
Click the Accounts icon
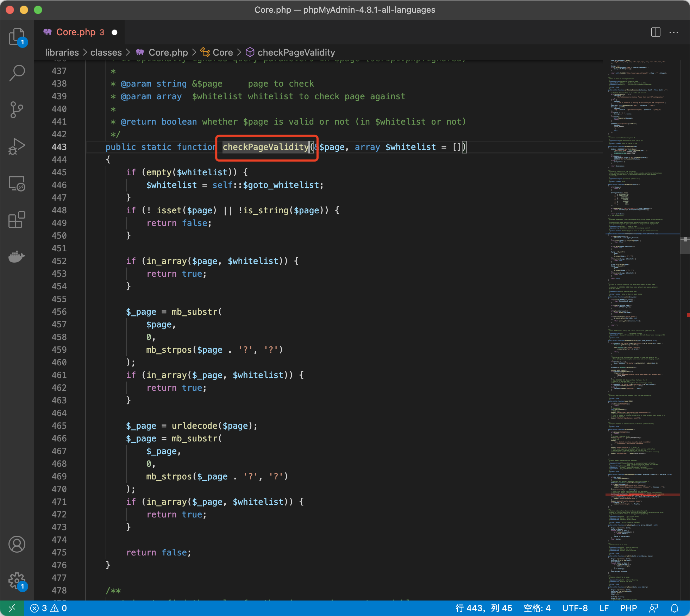[x=17, y=544]
